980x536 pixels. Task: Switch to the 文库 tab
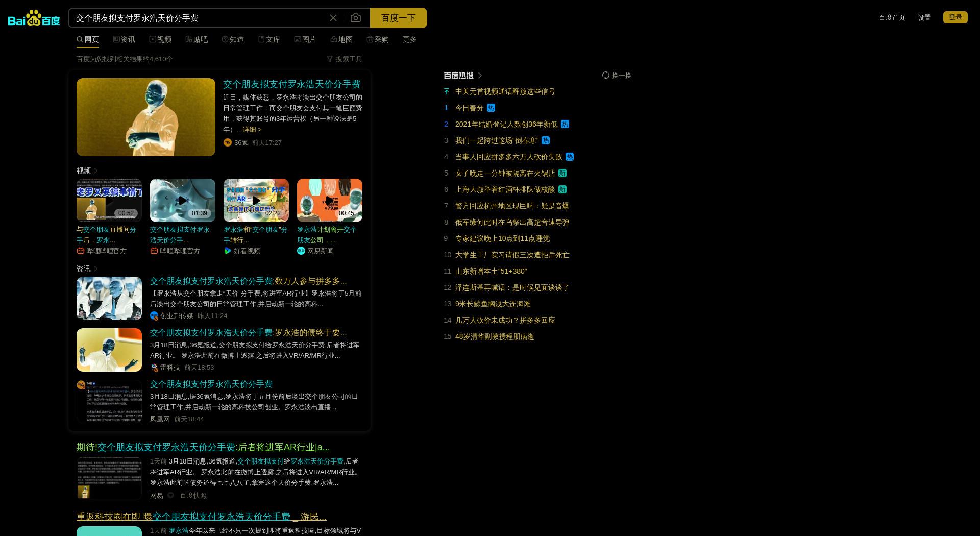(x=269, y=39)
